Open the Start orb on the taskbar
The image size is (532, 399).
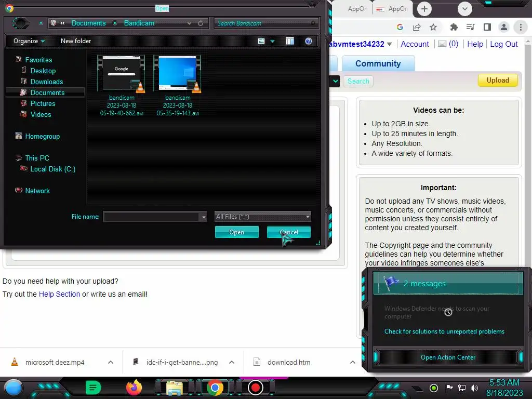pos(14,388)
